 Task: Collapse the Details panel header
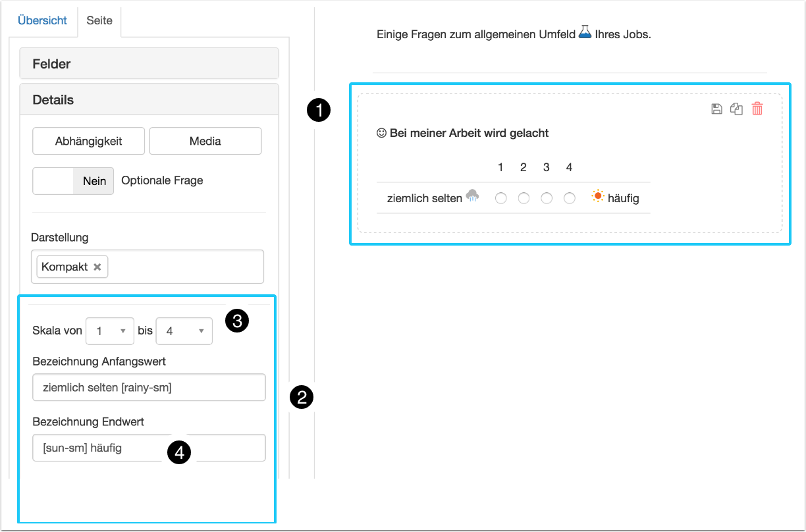(x=149, y=100)
